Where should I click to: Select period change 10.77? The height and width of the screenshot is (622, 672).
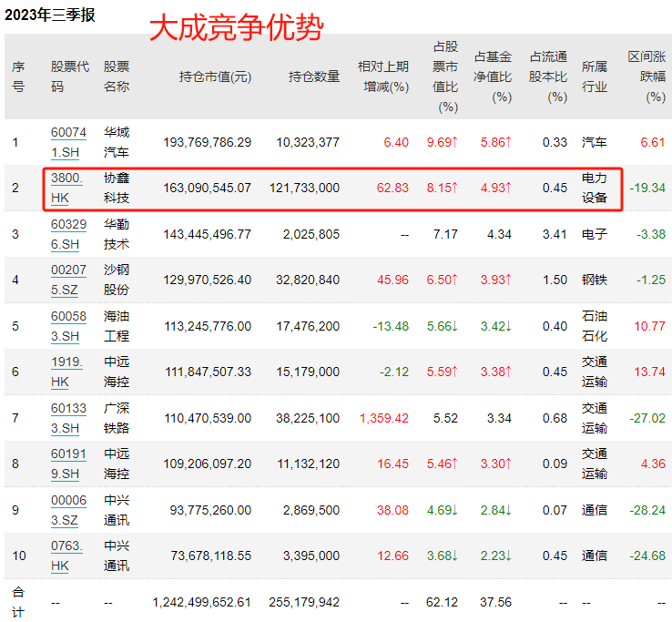click(650, 326)
